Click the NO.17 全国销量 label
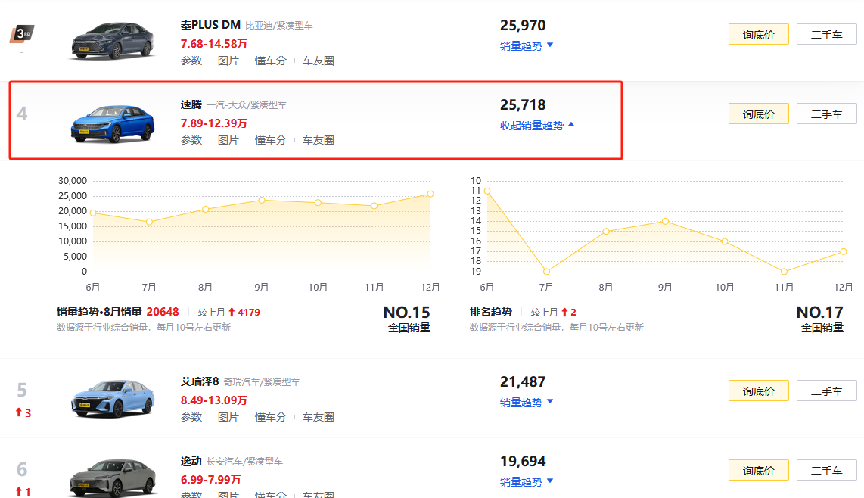Image resolution: width=864 pixels, height=498 pixels. [x=820, y=319]
